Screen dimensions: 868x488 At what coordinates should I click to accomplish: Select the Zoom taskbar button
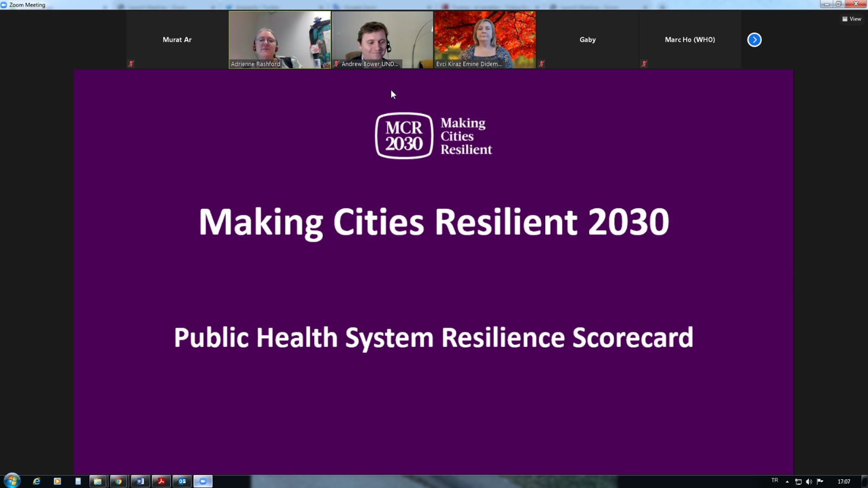tap(203, 481)
